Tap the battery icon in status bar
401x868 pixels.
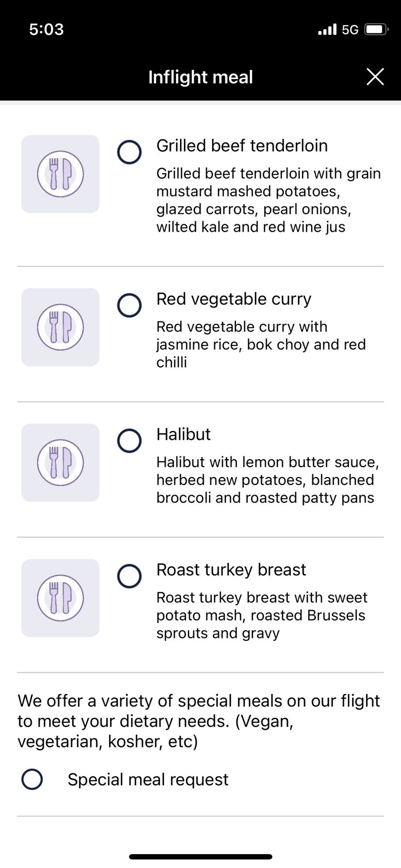coord(377,30)
